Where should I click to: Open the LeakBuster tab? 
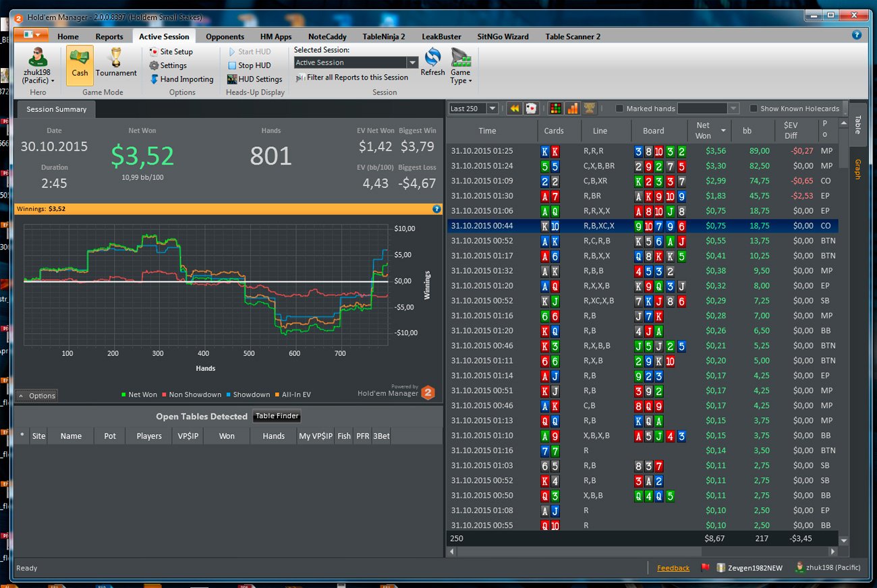pyautogui.click(x=442, y=36)
